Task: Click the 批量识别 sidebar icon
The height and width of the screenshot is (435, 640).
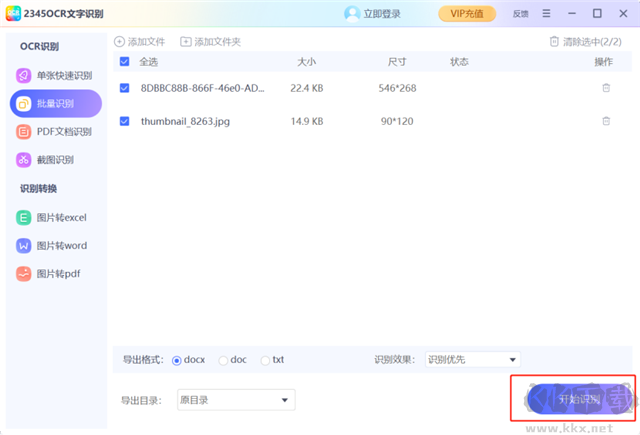Action: tap(24, 104)
